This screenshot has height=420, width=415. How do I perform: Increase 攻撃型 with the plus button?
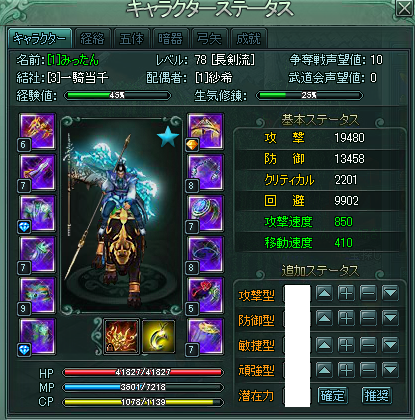pos(346,293)
